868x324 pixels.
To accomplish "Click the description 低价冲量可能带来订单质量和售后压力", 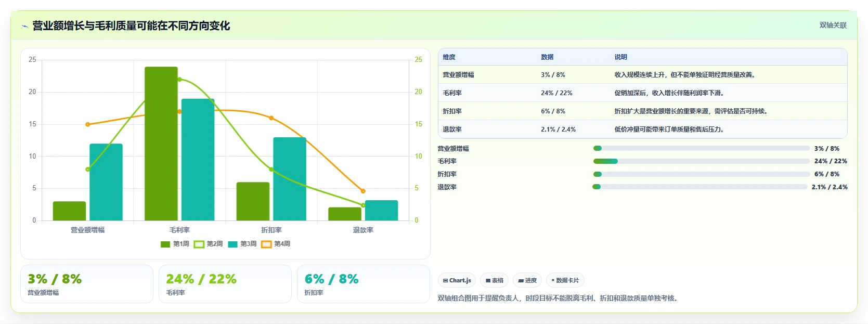I will tap(669, 129).
